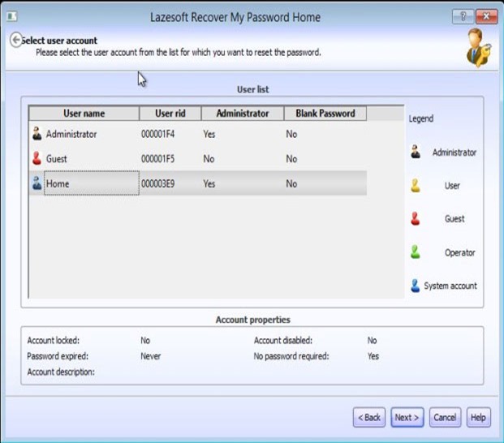Sort by the User name column header
Screen dimensions: 504x443
point(84,114)
